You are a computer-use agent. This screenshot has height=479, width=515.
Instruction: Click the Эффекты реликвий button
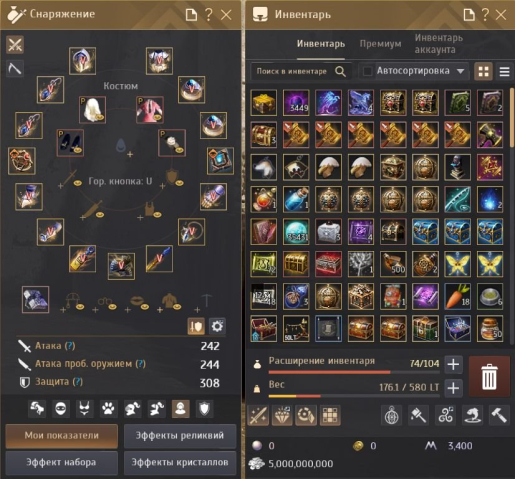coord(180,436)
